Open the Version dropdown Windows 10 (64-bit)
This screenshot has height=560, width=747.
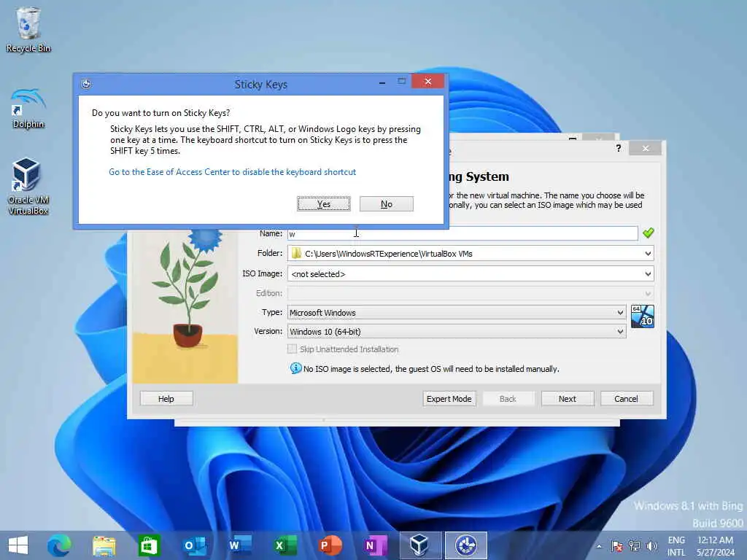pos(457,332)
